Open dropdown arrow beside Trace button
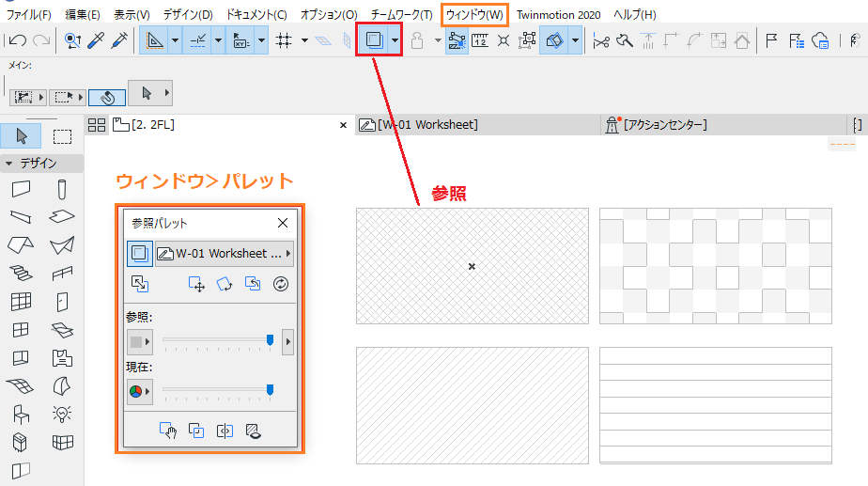Image resolution: width=868 pixels, height=486 pixels. [395, 39]
